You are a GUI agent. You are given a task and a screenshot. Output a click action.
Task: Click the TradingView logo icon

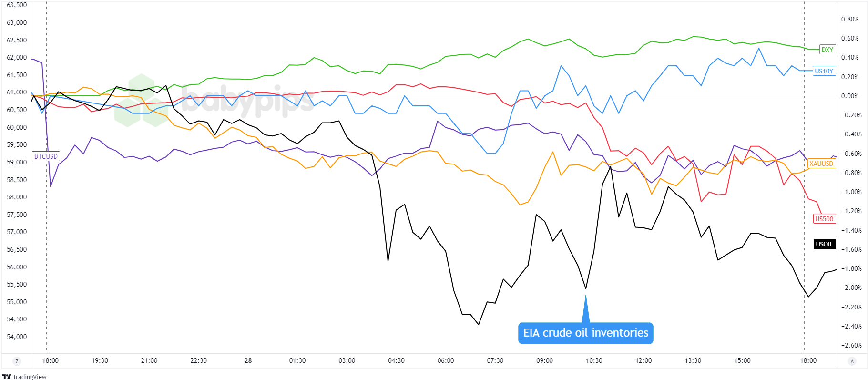(x=6, y=377)
